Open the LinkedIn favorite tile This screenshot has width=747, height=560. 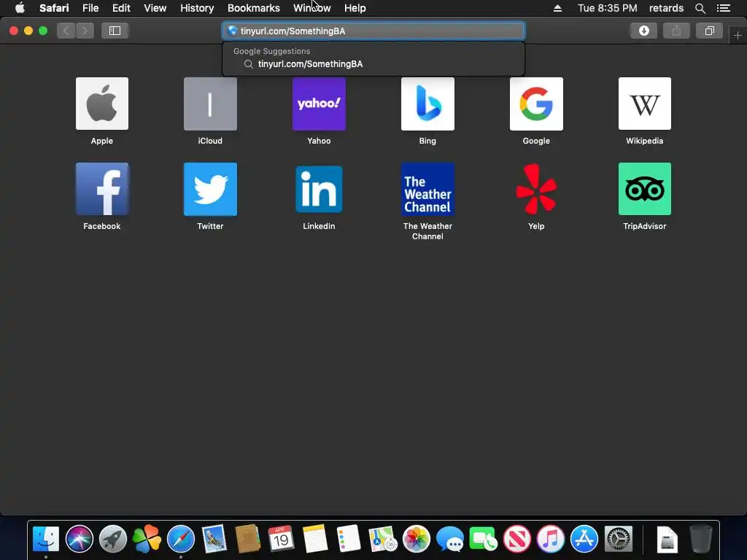click(319, 189)
